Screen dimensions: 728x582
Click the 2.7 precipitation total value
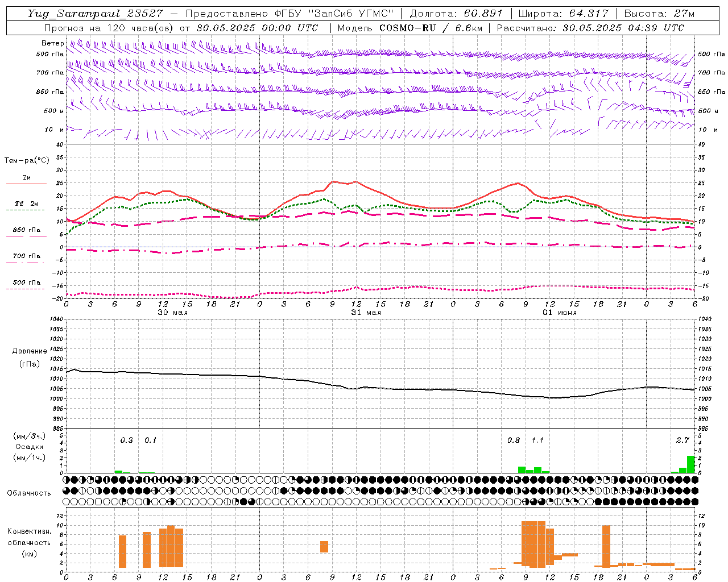(682, 440)
